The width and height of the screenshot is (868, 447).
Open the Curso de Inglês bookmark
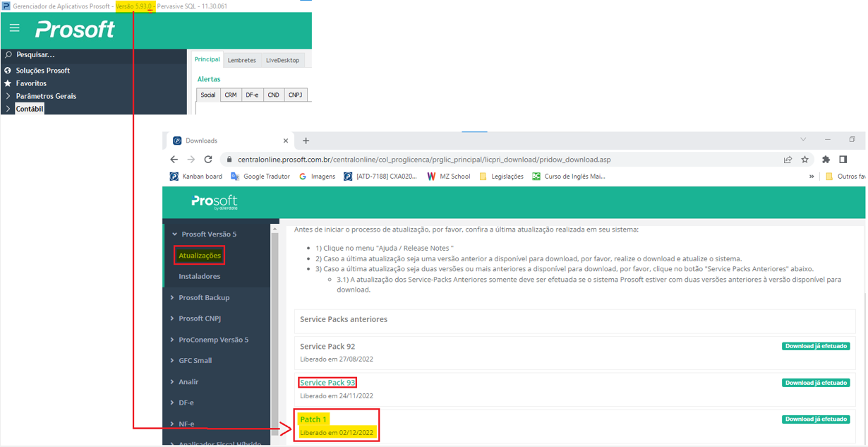coord(569,177)
